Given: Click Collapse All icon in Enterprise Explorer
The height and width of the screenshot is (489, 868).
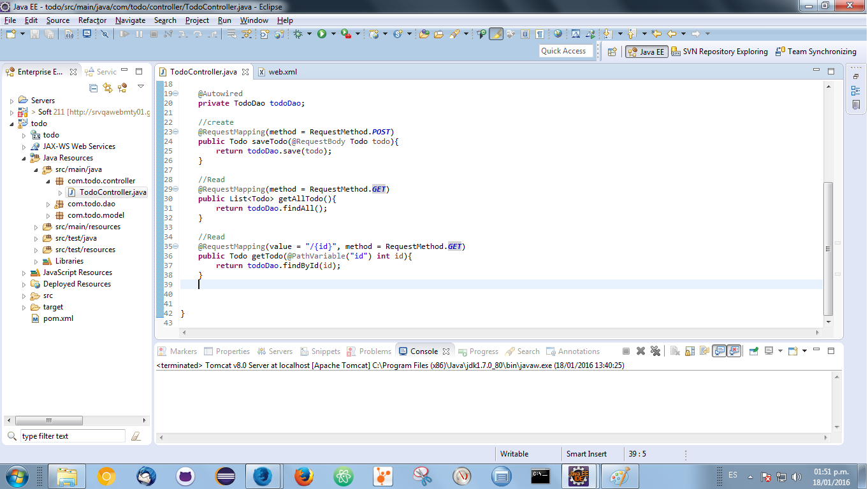Looking at the screenshot, I should pos(94,88).
